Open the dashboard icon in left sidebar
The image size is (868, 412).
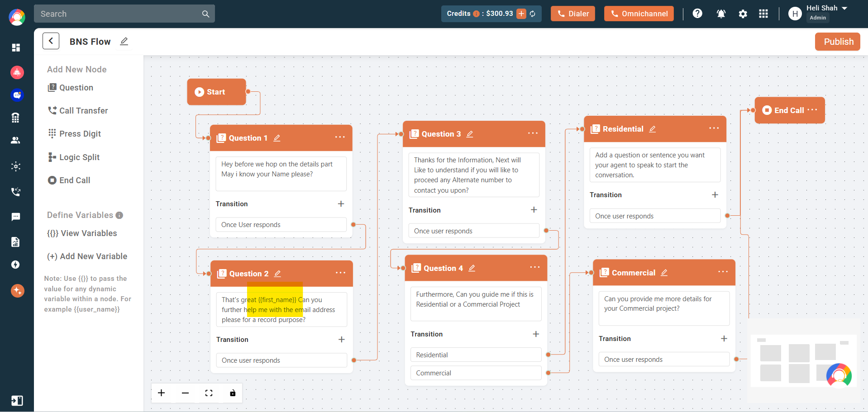(16, 47)
